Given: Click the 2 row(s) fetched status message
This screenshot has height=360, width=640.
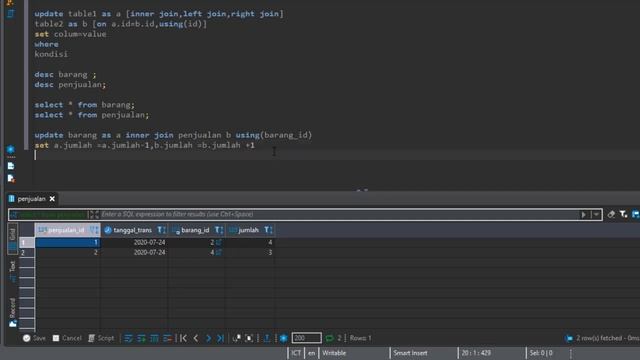Looking at the screenshot, I should pyautogui.click(x=607, y=338).
